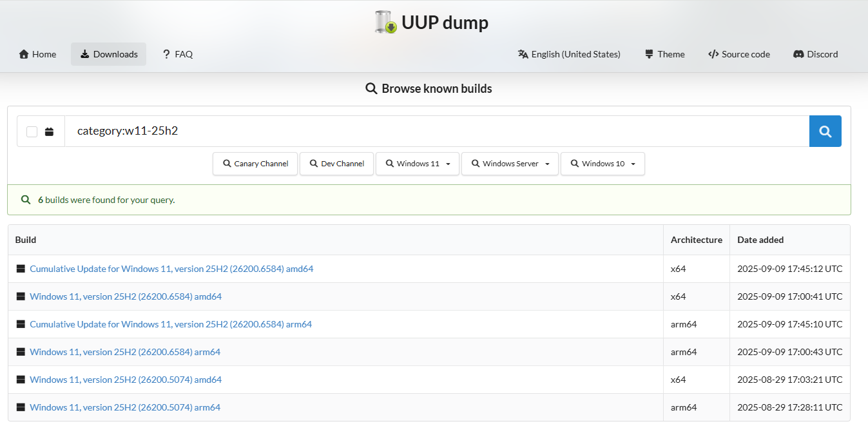
Task: Select date 2025-09-09 17:00:43 UTC
Action: coord(789,352)
